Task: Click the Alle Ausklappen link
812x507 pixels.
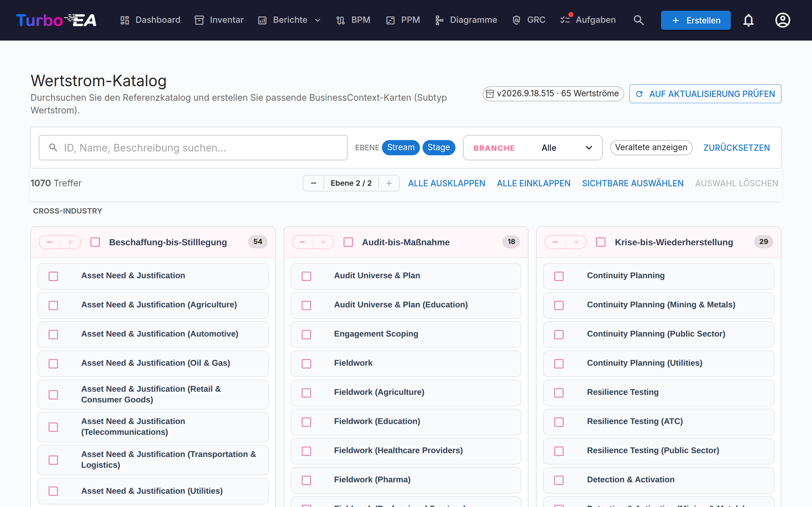Action: click(x=446, y=183)
